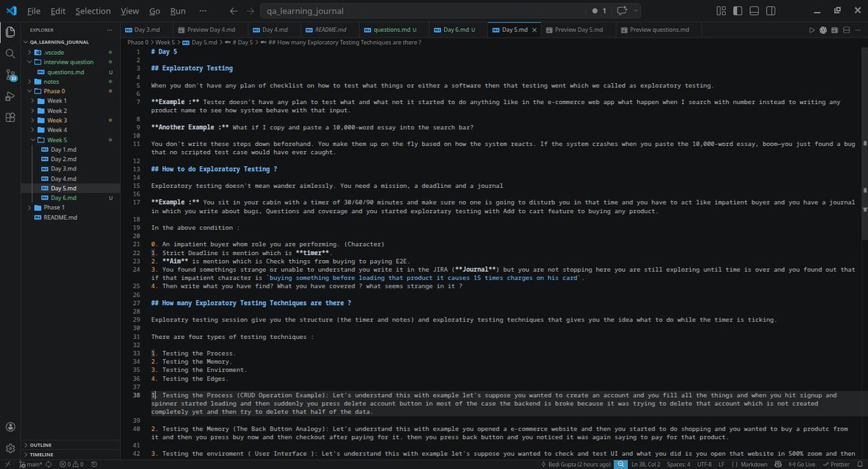Open the Source Control view
Screen dimensions: 868x469
click(x=10, y=75)
